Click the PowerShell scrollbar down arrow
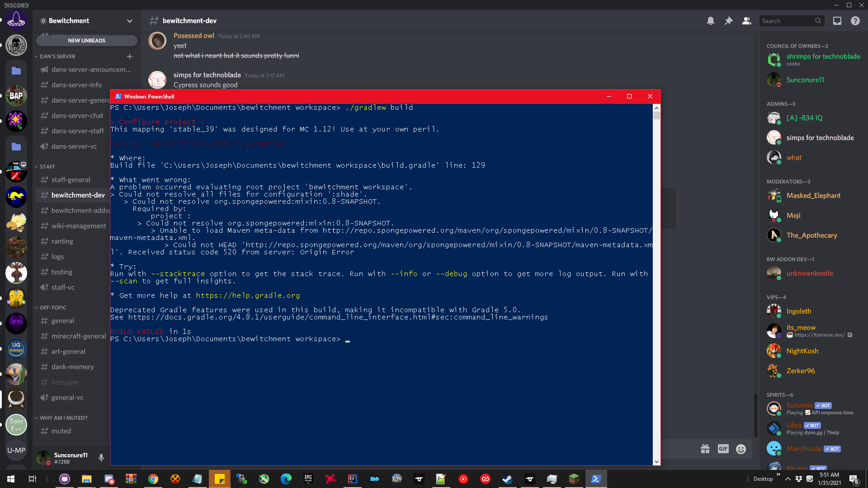 [x=657, y=461]
